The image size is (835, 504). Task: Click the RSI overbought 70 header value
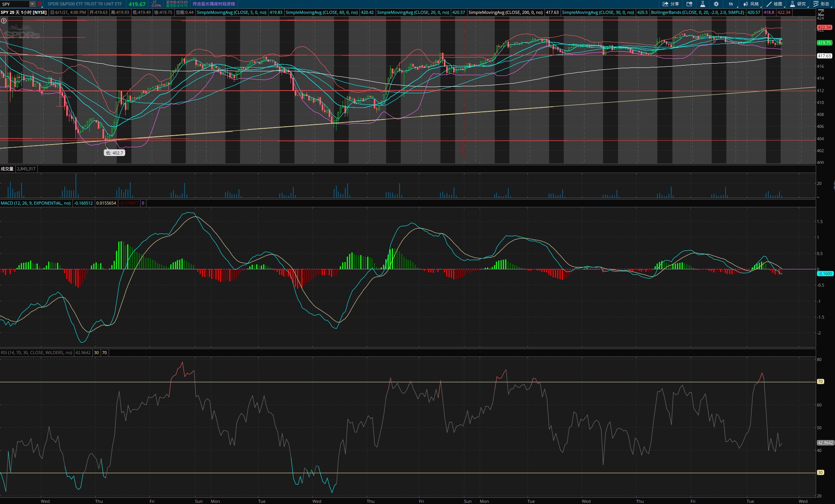104,353
